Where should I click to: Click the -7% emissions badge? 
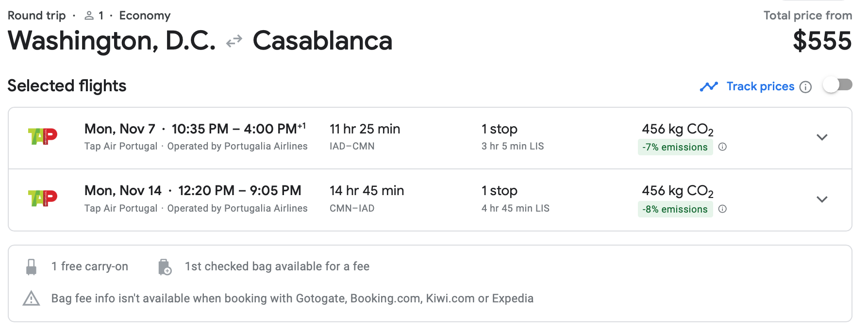coord(675,147)
